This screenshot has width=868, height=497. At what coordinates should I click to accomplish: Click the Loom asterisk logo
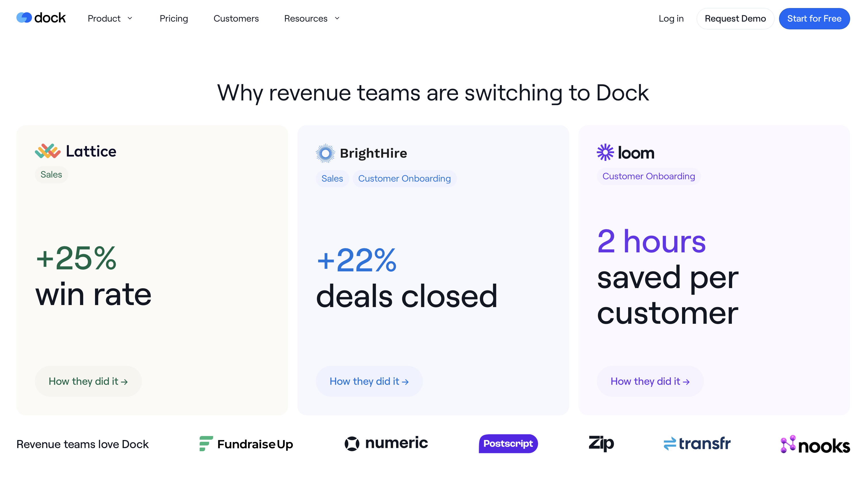pos(605,152)
